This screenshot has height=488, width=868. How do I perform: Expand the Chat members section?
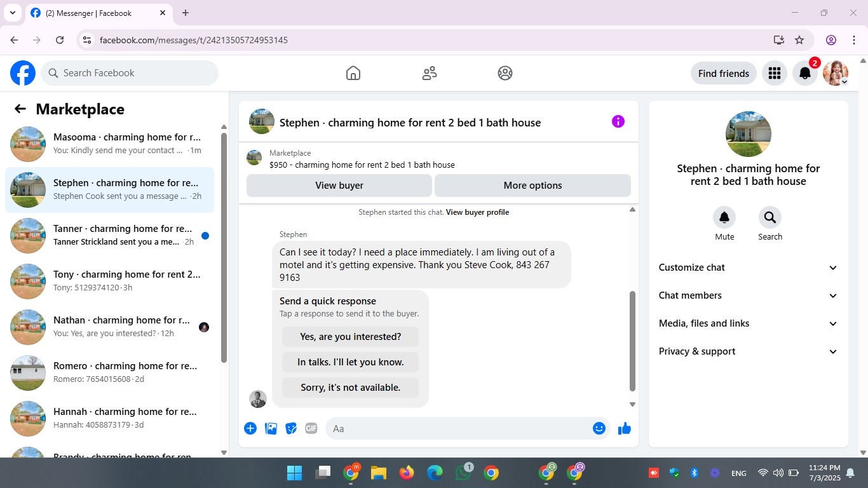[x=749, y=295]
